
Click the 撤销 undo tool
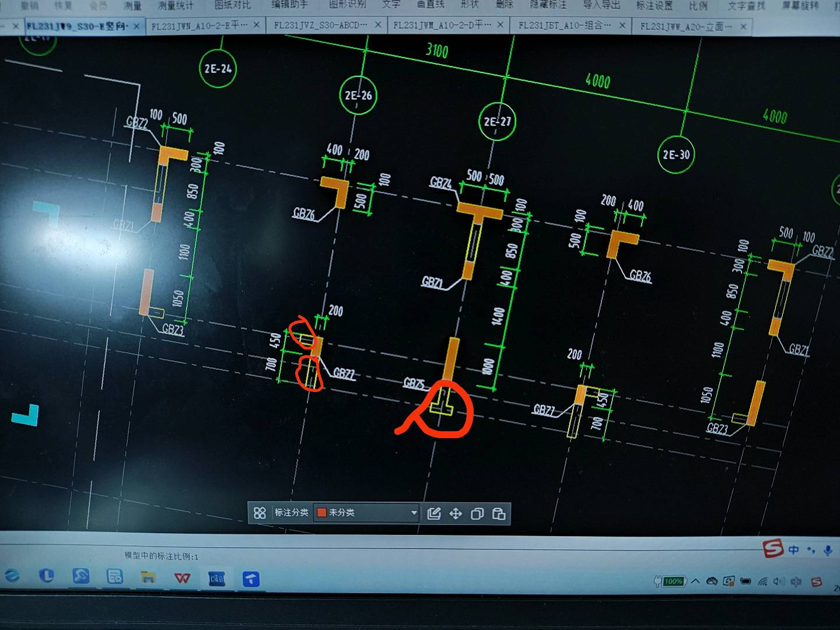[29, 5]
